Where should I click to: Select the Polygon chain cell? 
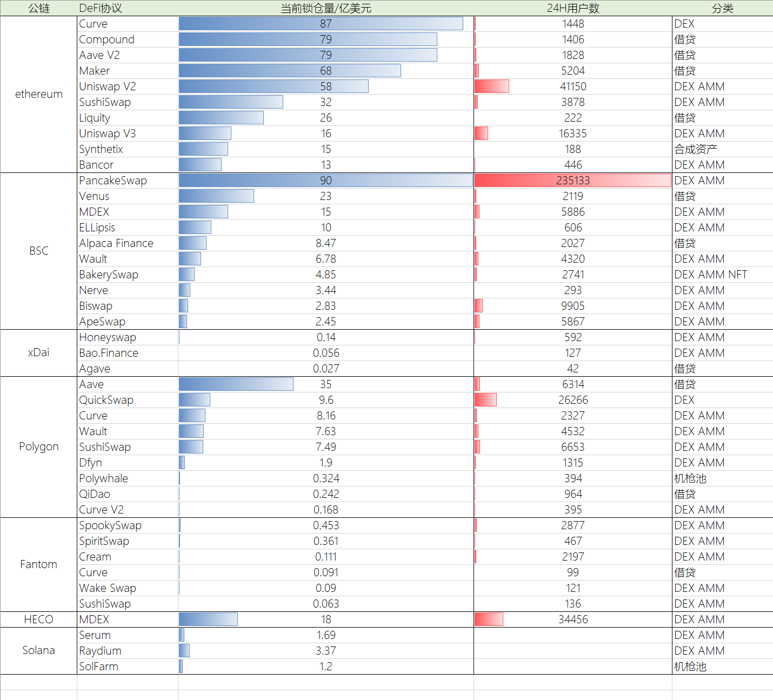pyautogui.click(x=38, y=446)
